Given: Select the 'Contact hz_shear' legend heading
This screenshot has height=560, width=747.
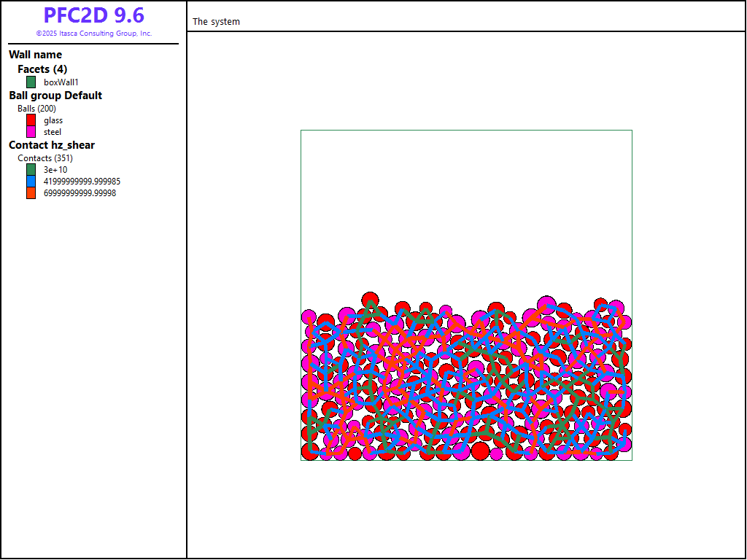Looking at the screenshot, I should 52,145.
